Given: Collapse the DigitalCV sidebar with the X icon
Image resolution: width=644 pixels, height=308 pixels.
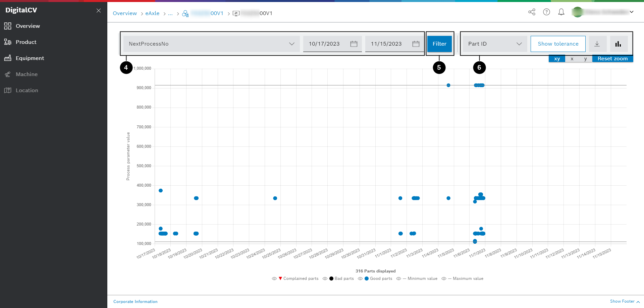Looking at the screenshot, I should click(98, 10).
